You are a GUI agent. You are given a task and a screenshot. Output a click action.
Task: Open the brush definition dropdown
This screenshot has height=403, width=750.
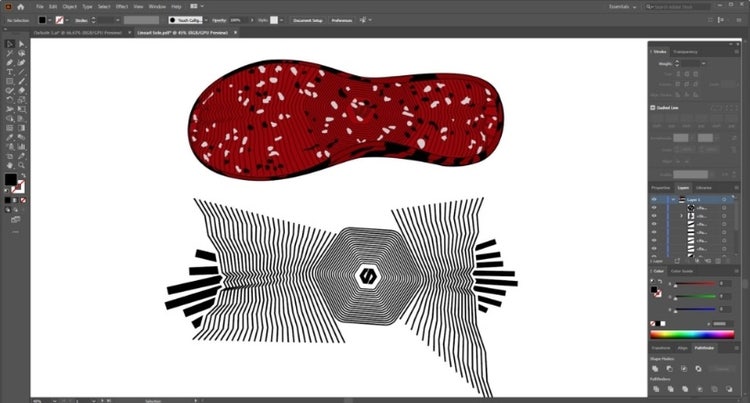tap(206, 20)
